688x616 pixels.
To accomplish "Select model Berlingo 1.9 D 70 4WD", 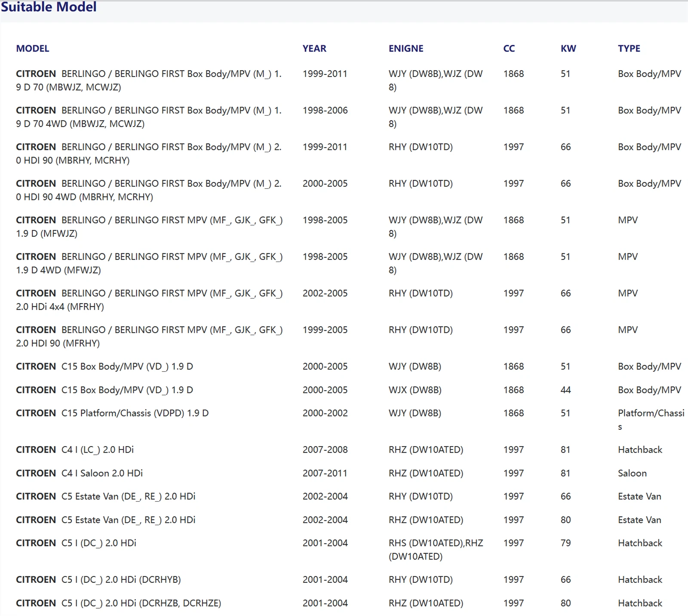I will [149, 117].
